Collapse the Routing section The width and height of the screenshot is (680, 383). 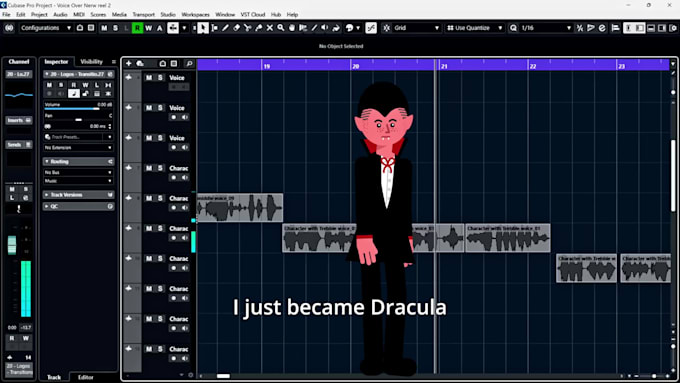coord(78,161)
